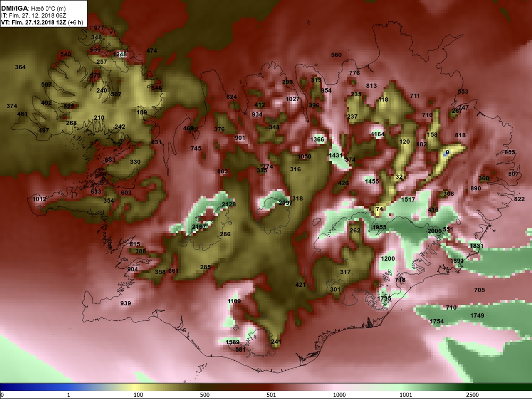Click the map value 1831
This screenshot has height=399, width=532.
(476, 246)
